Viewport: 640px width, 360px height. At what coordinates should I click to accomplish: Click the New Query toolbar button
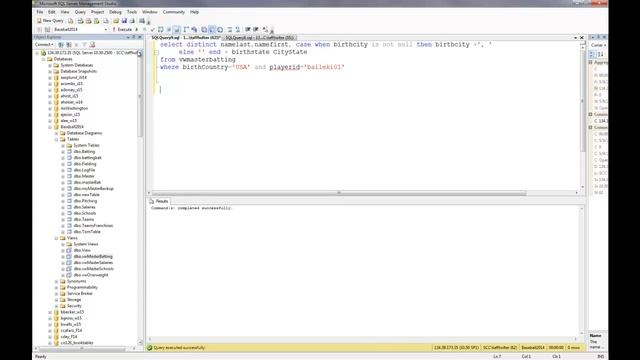50,20
